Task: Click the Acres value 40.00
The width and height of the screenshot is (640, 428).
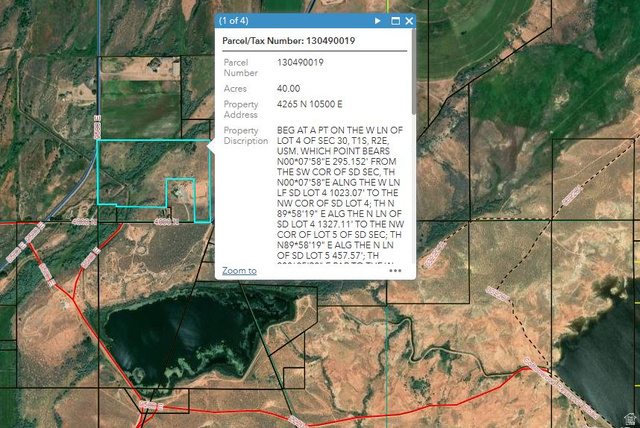Action: pos(288,88)
